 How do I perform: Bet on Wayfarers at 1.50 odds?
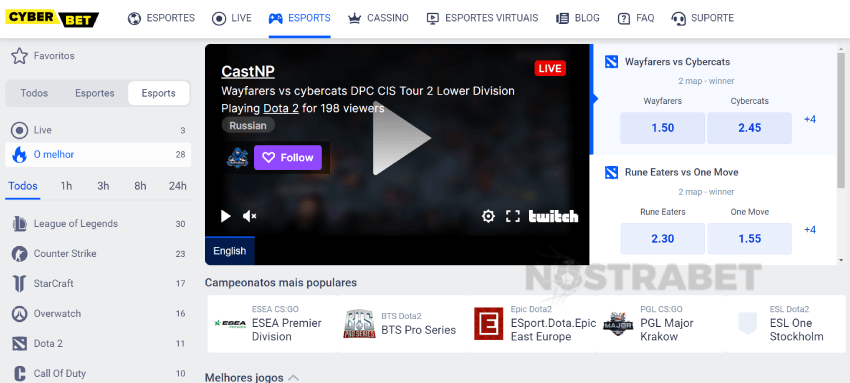click(662, 128)
